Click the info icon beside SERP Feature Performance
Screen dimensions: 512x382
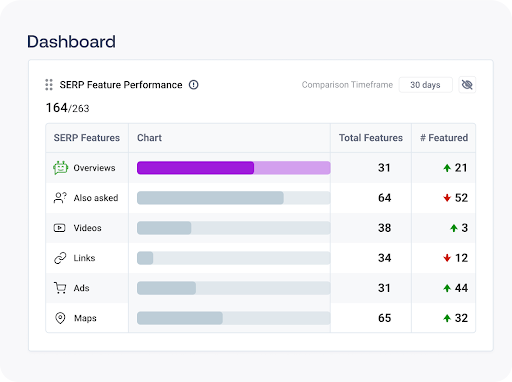194,85
